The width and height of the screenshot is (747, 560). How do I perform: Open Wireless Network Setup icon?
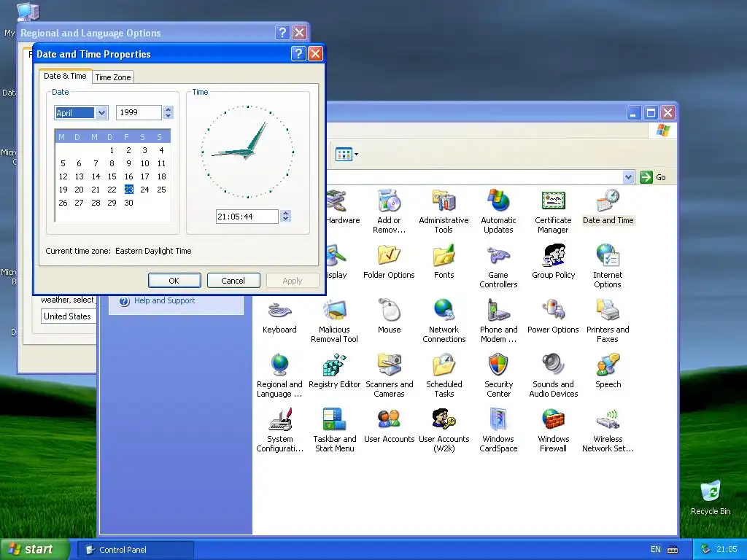[x=608, y=430]
